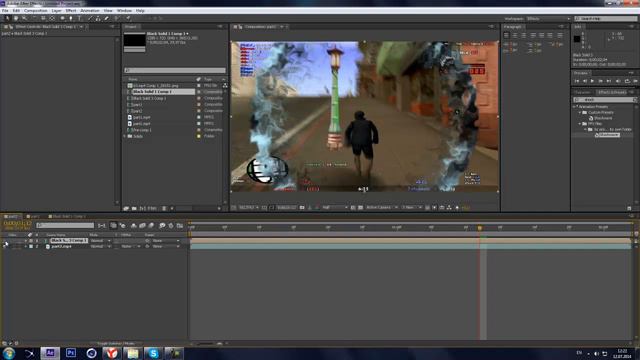Apply right align text in Paragraph panel
Image resolution: width=640 pixels, height=360 pixels.
pos(524,36)
